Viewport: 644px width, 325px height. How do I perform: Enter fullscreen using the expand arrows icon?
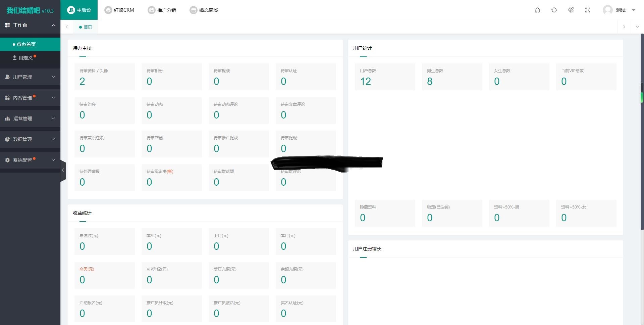click(588, 10)
